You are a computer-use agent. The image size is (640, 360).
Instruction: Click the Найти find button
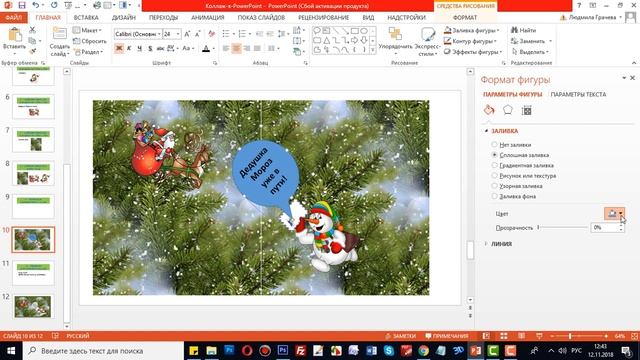point(523,30)
